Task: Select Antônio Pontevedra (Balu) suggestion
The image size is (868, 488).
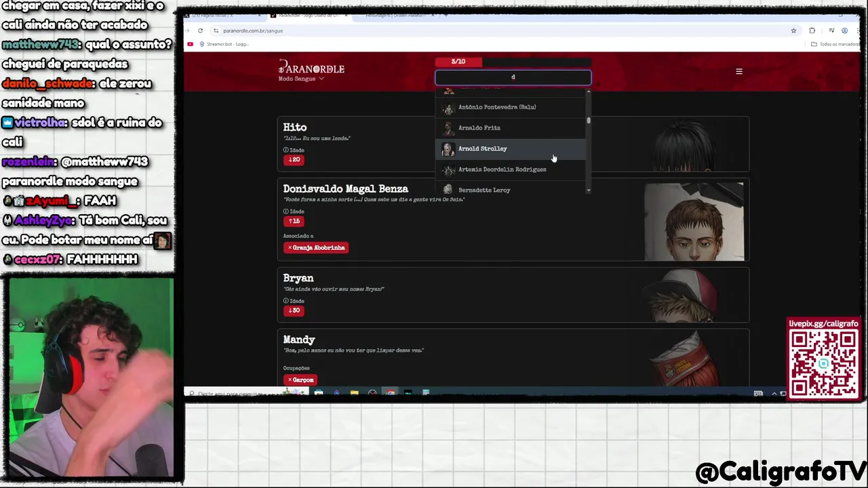Action: point(512,107)
